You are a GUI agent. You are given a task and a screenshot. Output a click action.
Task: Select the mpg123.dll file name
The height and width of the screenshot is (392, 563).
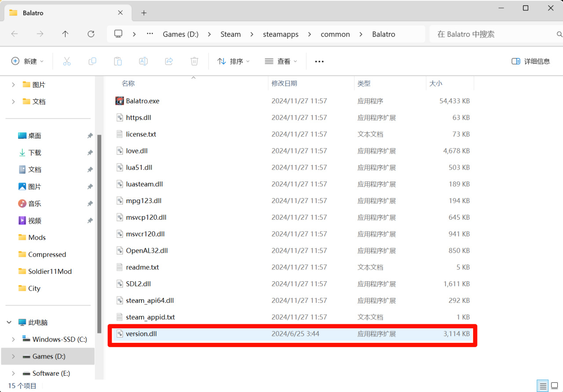(144, 201)
